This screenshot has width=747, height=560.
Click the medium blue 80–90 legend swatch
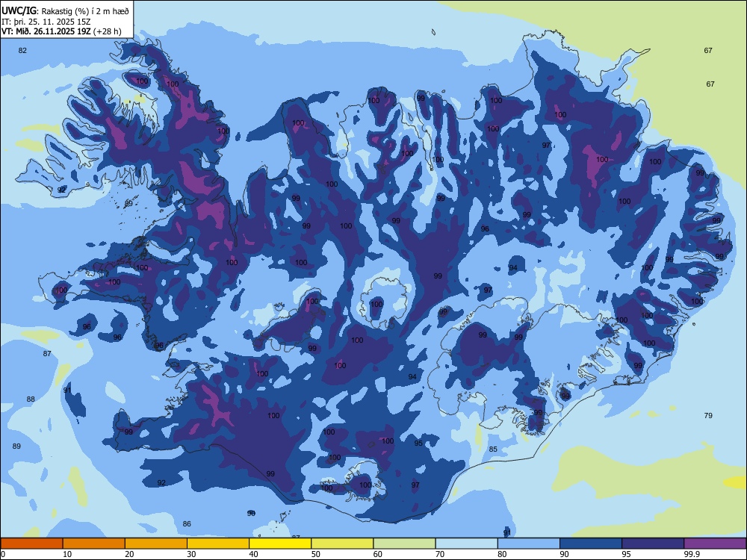pos(529,544)
